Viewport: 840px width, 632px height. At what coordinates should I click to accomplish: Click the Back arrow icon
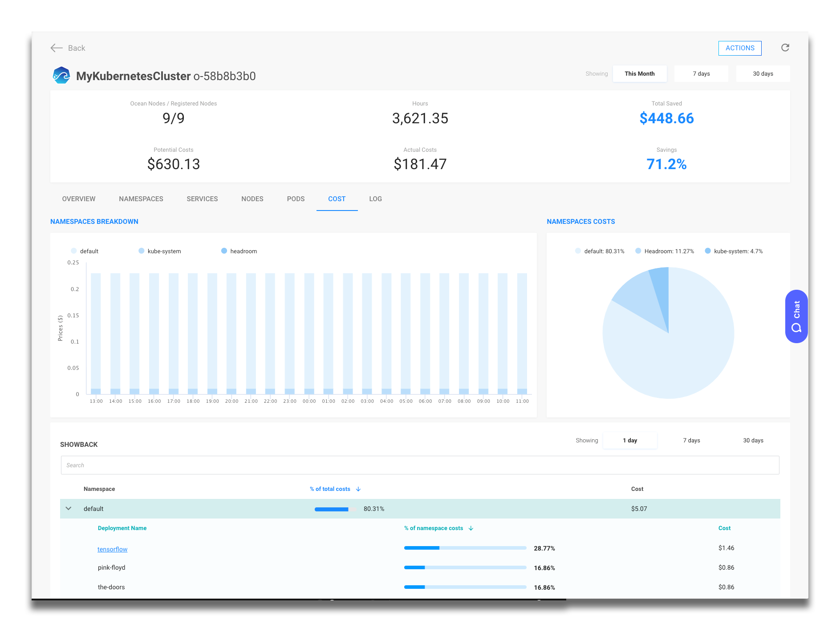point(57,48)
